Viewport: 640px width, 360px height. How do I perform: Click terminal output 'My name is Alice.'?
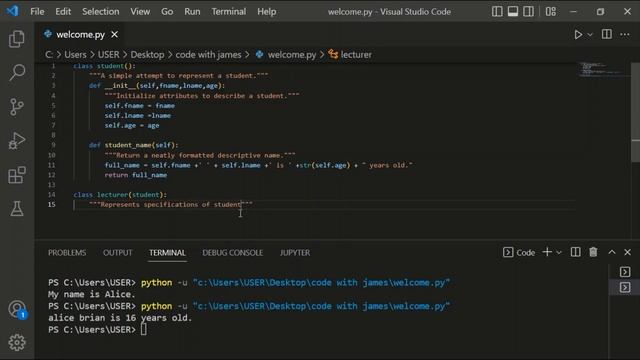(x=91, y=294)
